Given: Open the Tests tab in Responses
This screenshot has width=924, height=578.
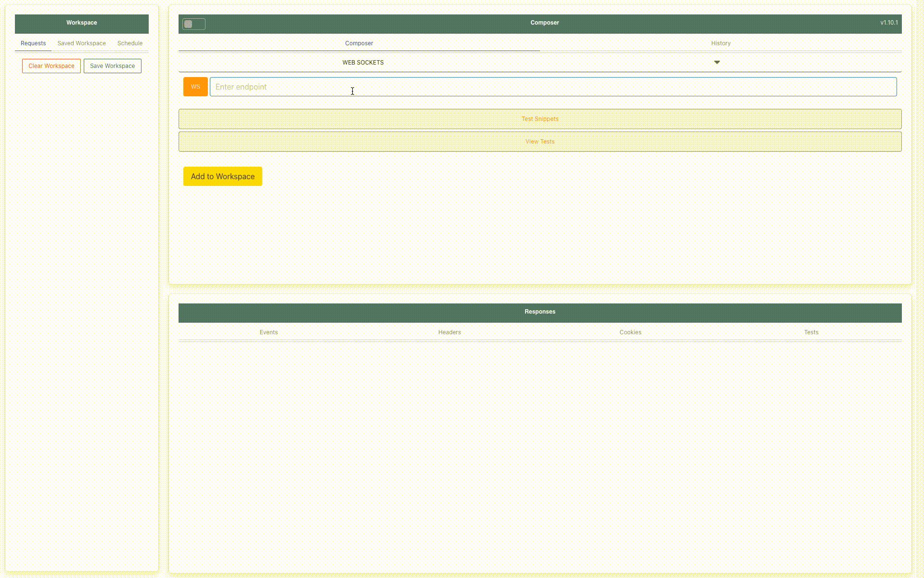Looking at the screenshot, I should [x=811, y=332].
